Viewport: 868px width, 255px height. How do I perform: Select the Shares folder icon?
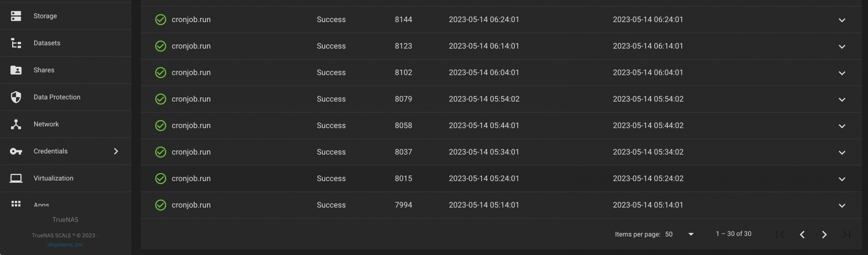click(x=16, y=70)
